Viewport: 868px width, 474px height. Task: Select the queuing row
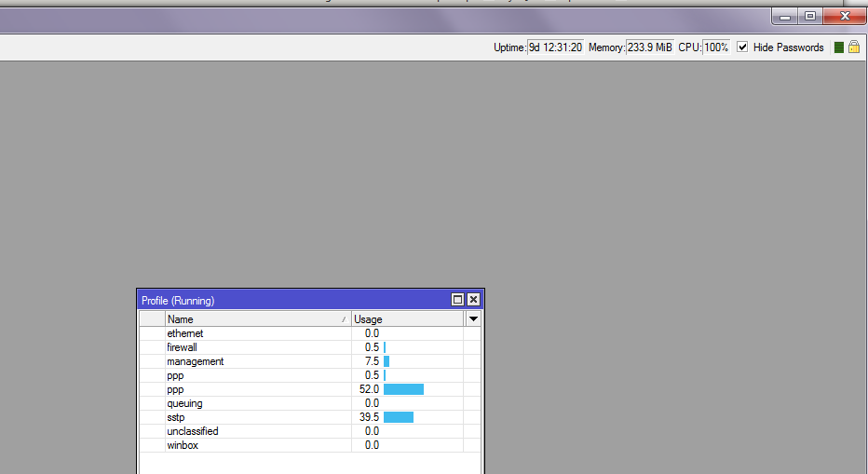310,403
